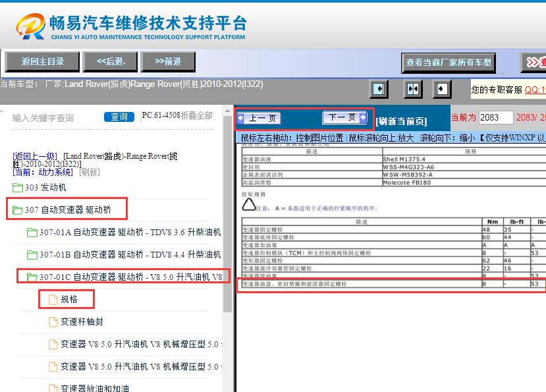
Task: Focus the keyword search input field
Action: (x=56, y=118)
